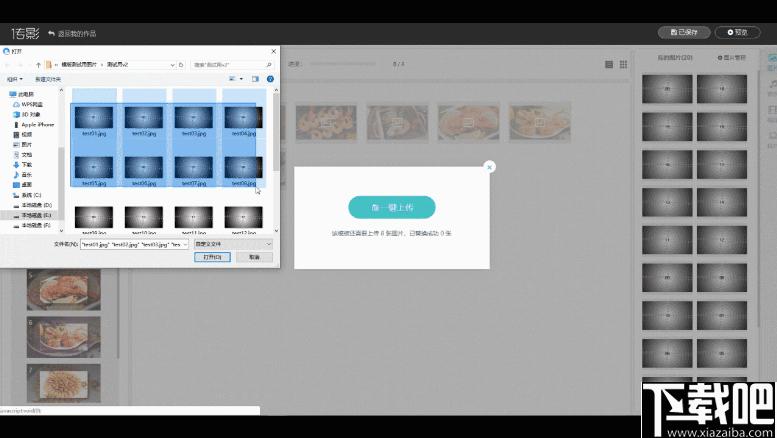Click the teal one-click upload button
This screenshot has width=777, height=438.
tap(392, 207)
